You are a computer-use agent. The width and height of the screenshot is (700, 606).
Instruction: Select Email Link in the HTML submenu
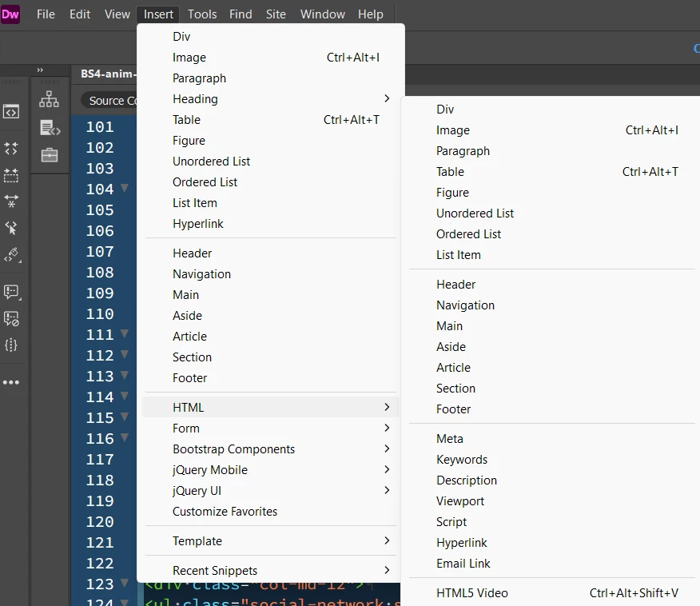pyautogui.click(x=552, y=564)
